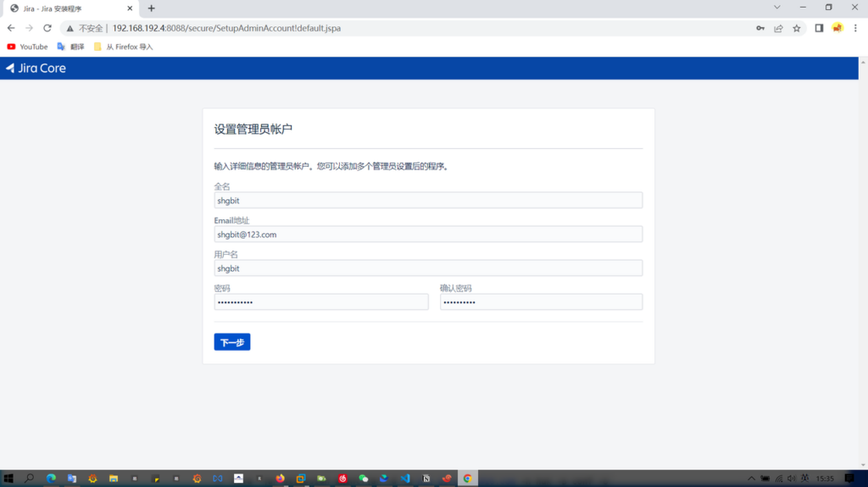Screen dimensions: 868x487
Task: Focus the 确认密码 password field
Action: pos(541,302)
